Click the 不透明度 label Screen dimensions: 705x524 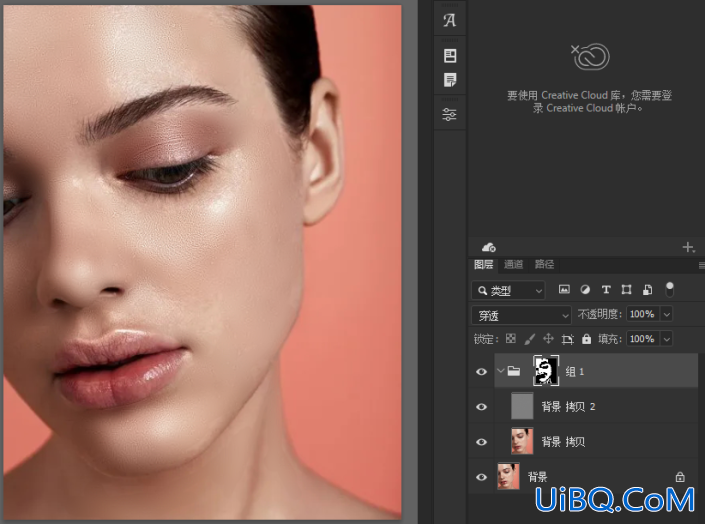click(x=600, y=314)
